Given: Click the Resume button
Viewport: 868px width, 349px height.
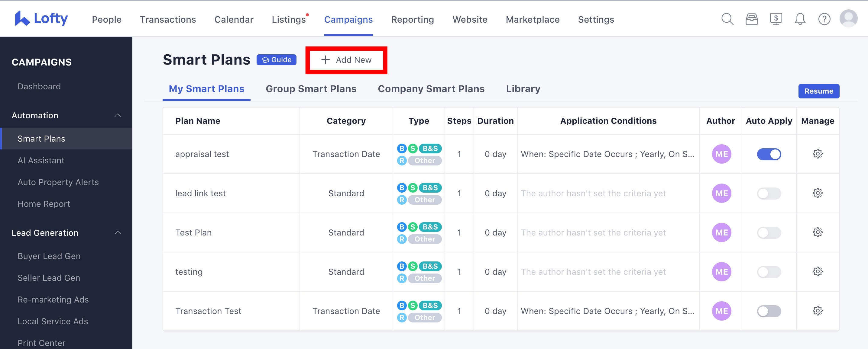Looking at the screenshot, I should [818, 91].
